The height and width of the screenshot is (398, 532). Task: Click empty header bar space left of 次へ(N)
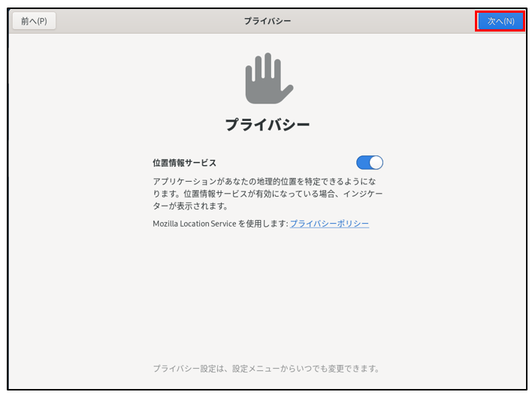(406, 21)
